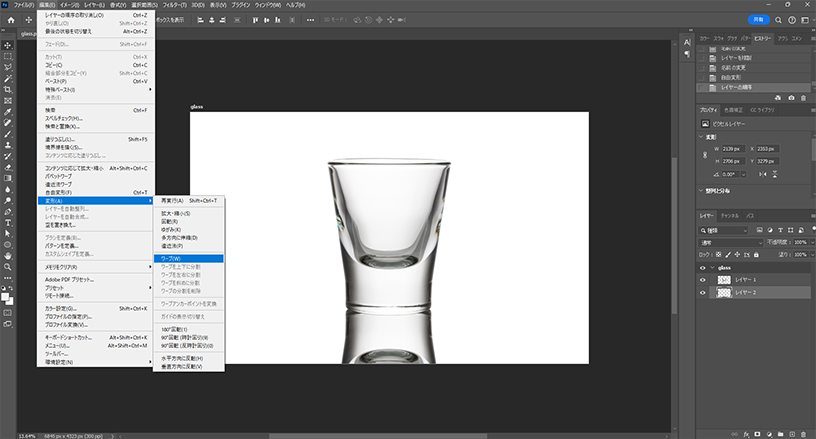Toggle visibility of レイヤー 1 layer
Screen dimensions: 816x439
(x=703, y=280)
